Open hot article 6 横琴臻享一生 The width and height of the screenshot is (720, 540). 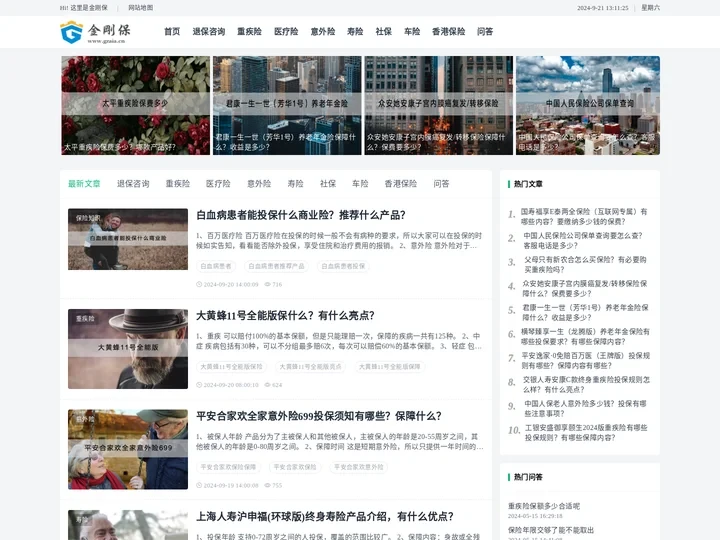point(585,336)
